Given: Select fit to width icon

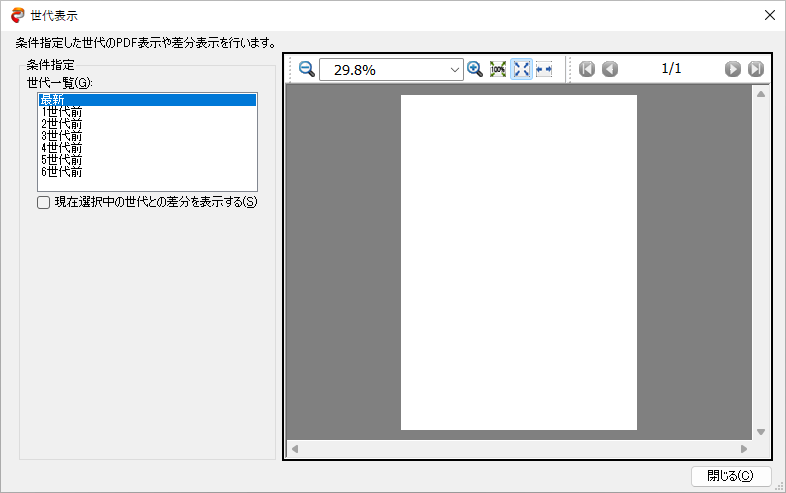Looking at the screenshot, I should [544, 69].
